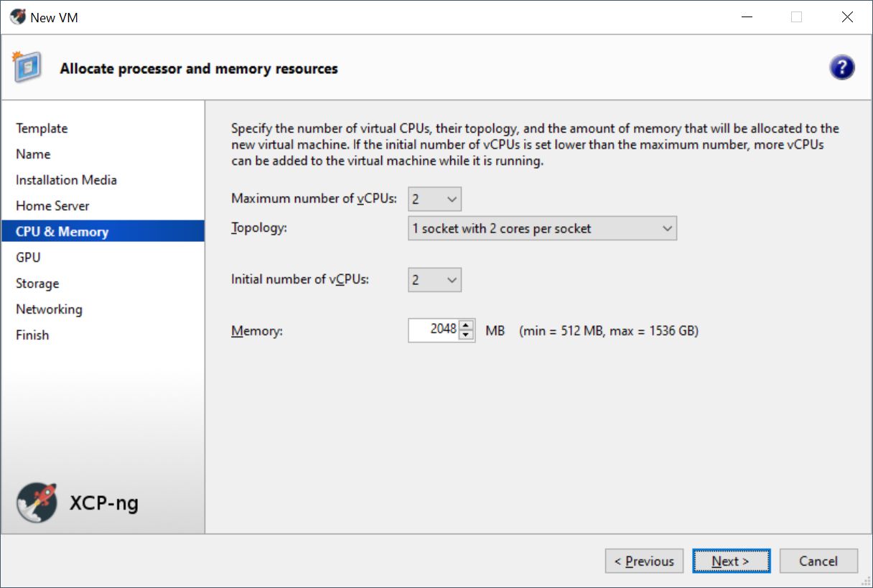
Task: Open the Initial number of vCPUs dropdown
Action: (x=434, y=280)
